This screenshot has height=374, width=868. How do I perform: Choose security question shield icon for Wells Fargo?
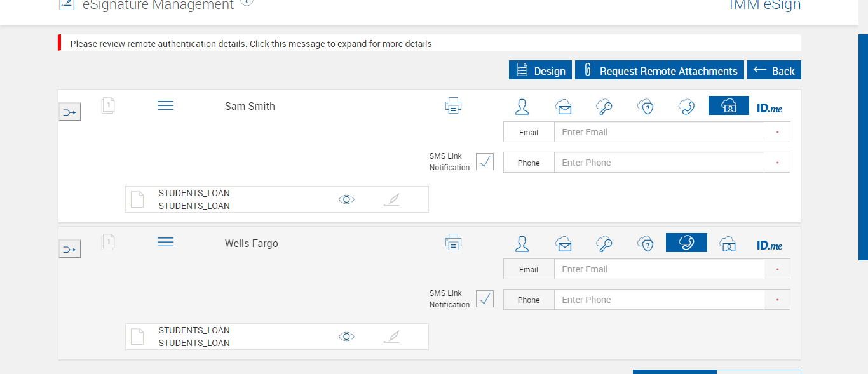point(646,244)
